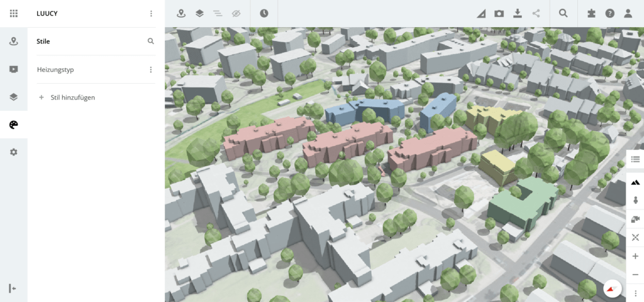Open the Heizungstyp style options menu
This screenshot has width=644, height=302.
[151, 70]
